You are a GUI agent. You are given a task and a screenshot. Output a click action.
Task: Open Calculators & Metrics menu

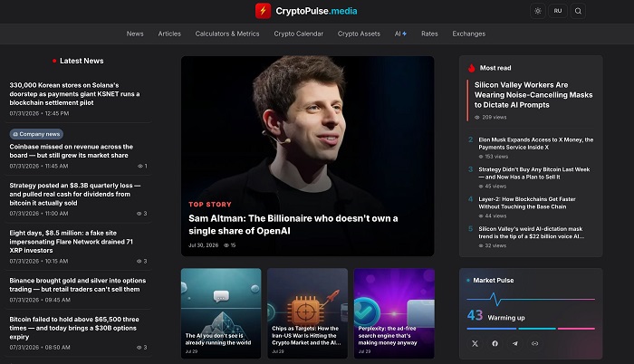(227, 34)
